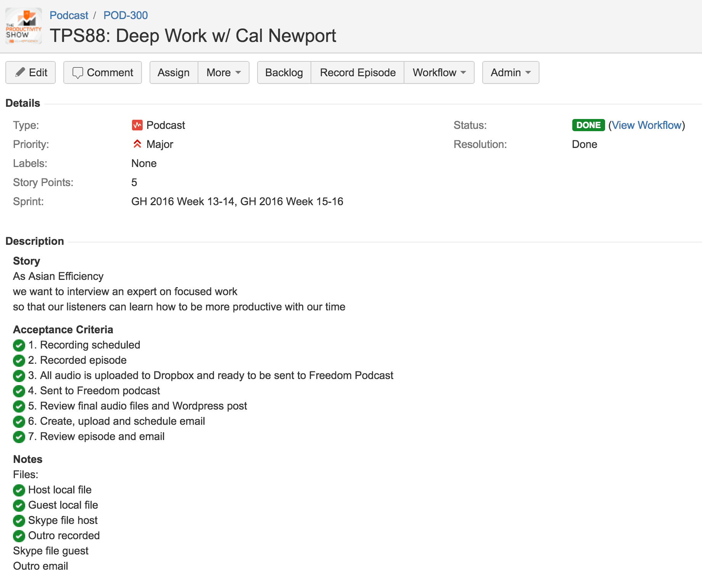Click the line 'we want to interview an expert on focused work'
This screenshot has height=588, width=702.
tap(125, 291)
